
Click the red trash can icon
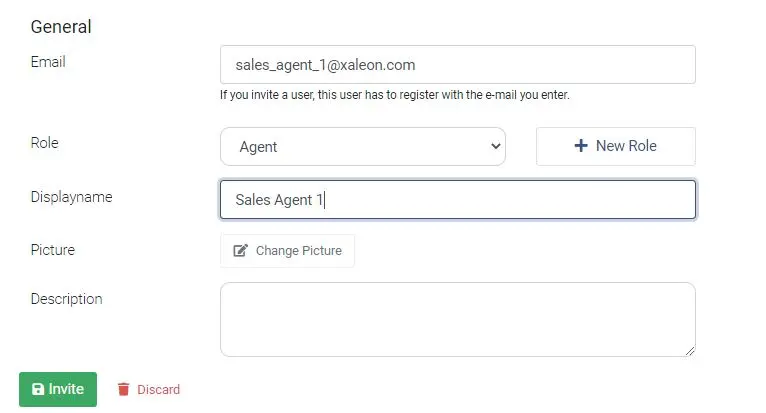pyautogui.click(x=124, y=389)
